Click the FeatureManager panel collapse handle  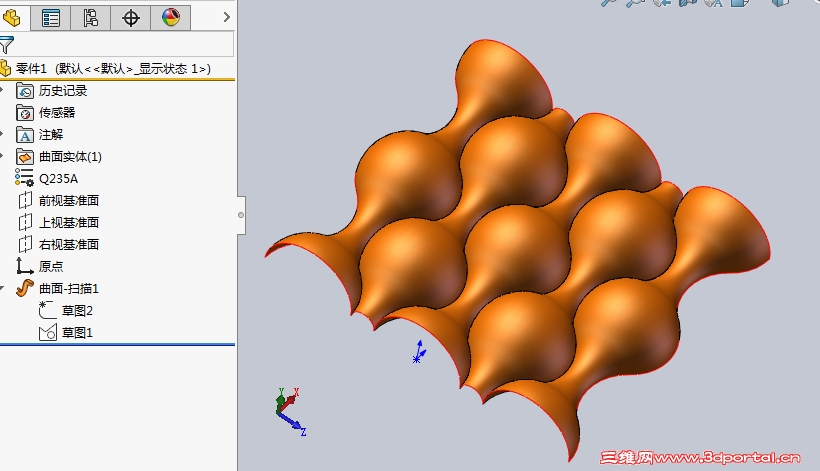click(241, 215)
